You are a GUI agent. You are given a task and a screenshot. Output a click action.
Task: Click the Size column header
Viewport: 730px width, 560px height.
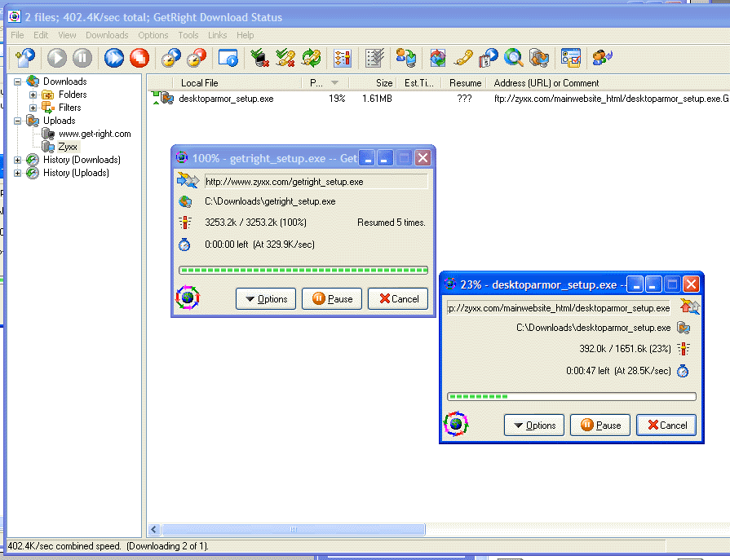374,83
